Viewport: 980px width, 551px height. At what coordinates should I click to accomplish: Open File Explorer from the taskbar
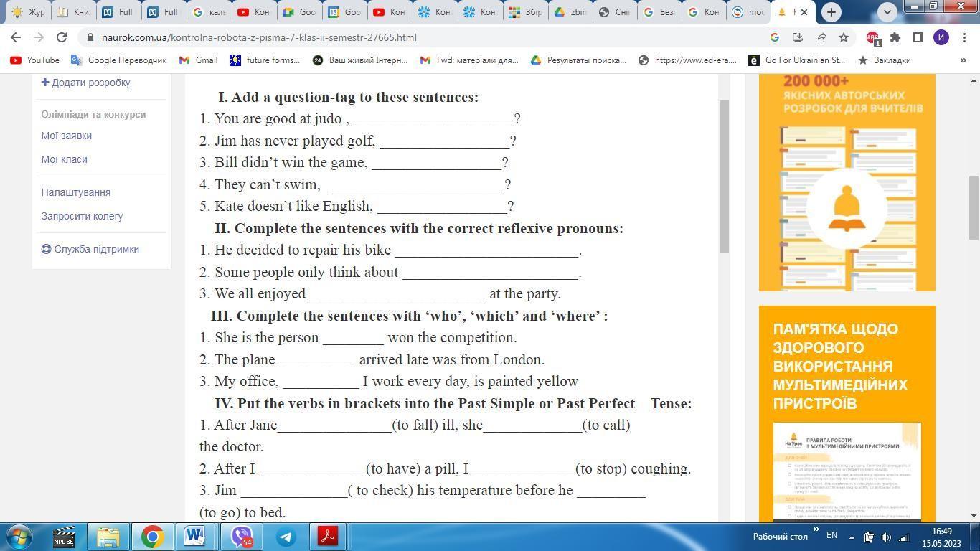[108, 537]
